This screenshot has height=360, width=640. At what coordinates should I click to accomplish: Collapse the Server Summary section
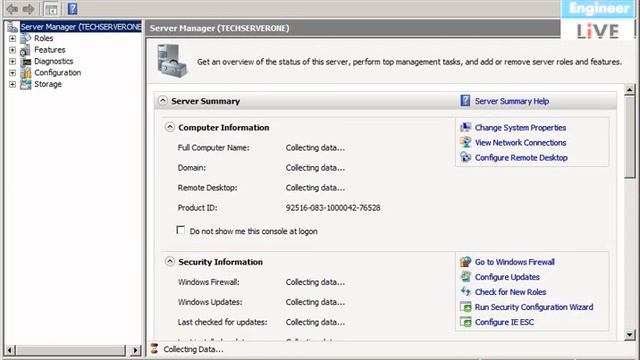[x=163, y=100]
